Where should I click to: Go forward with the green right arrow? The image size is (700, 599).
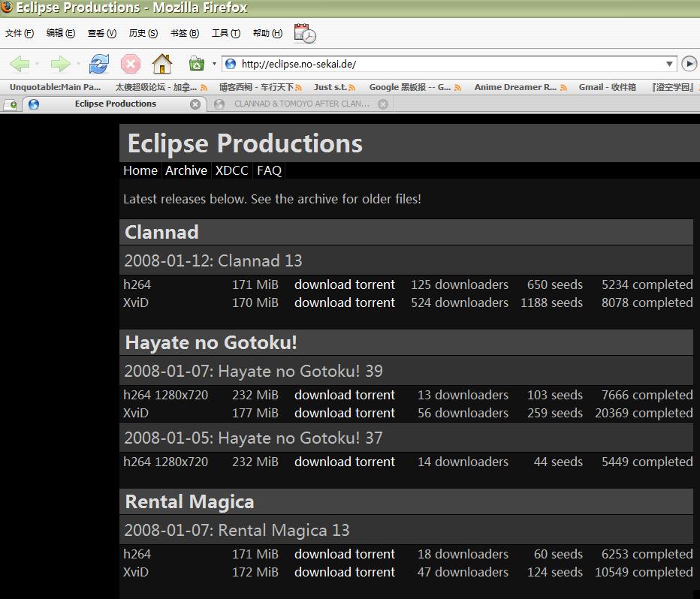coord(60,65)
